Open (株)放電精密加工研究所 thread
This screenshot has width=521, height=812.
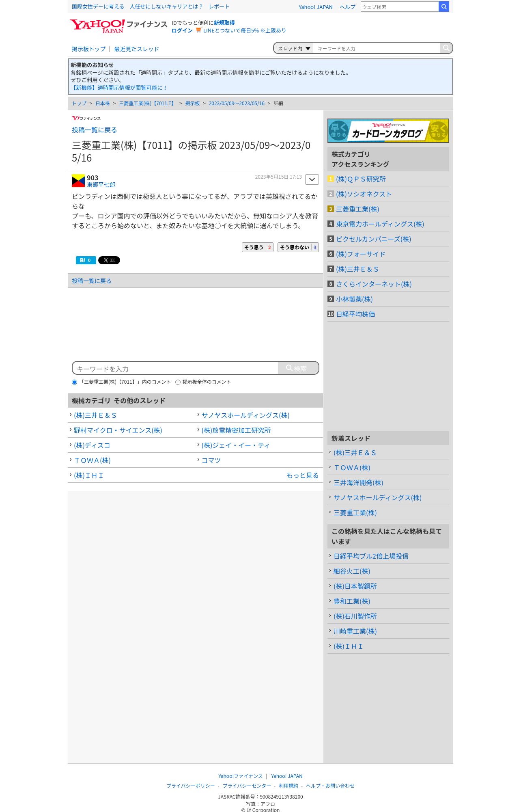(236, 430)
